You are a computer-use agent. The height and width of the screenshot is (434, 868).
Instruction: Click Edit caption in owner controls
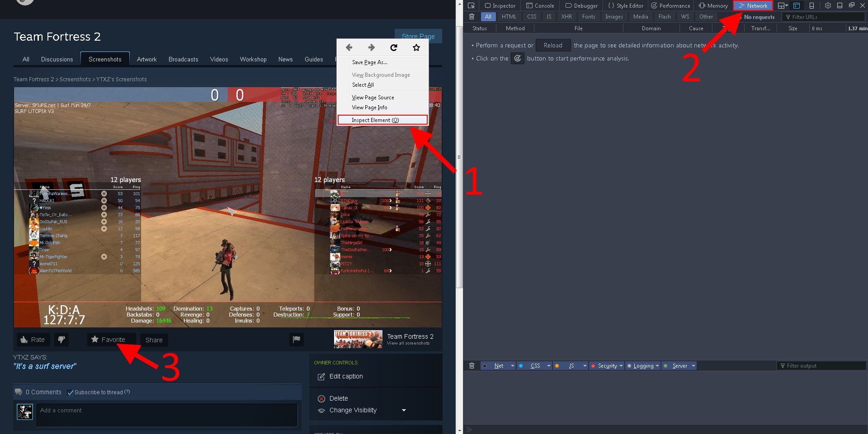(x=346, y=377)
